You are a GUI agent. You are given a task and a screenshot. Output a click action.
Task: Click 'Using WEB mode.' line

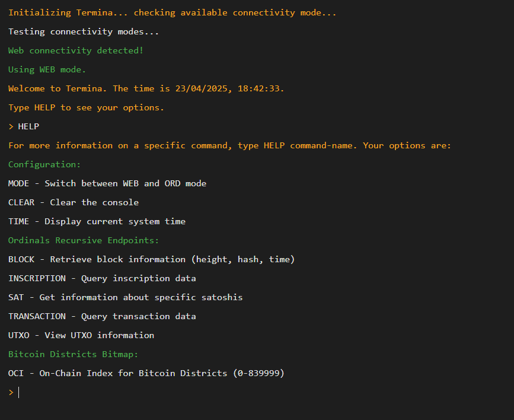pos(47,69)
